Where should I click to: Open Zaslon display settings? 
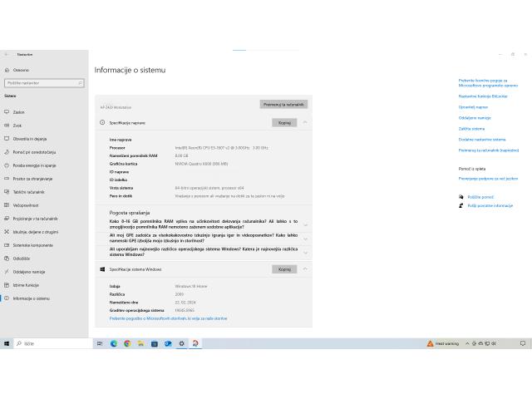click(x=18, y=112)
